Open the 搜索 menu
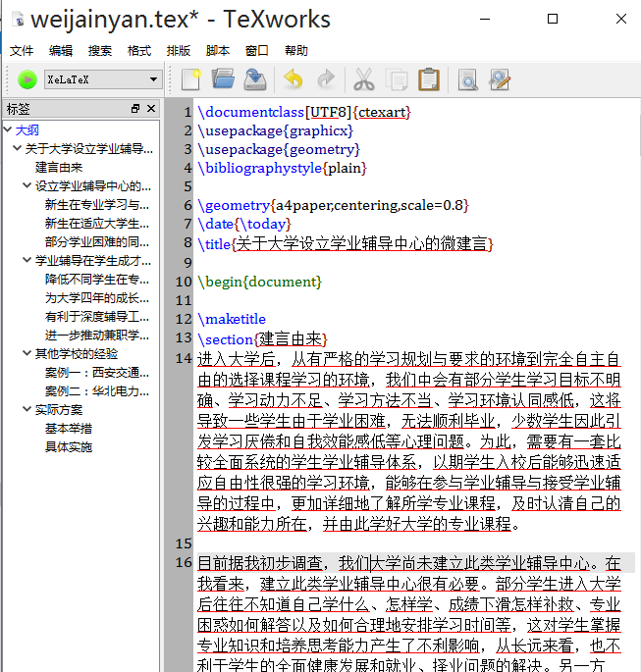This screenshot has width=641, height=672. (x=100, y=51)
